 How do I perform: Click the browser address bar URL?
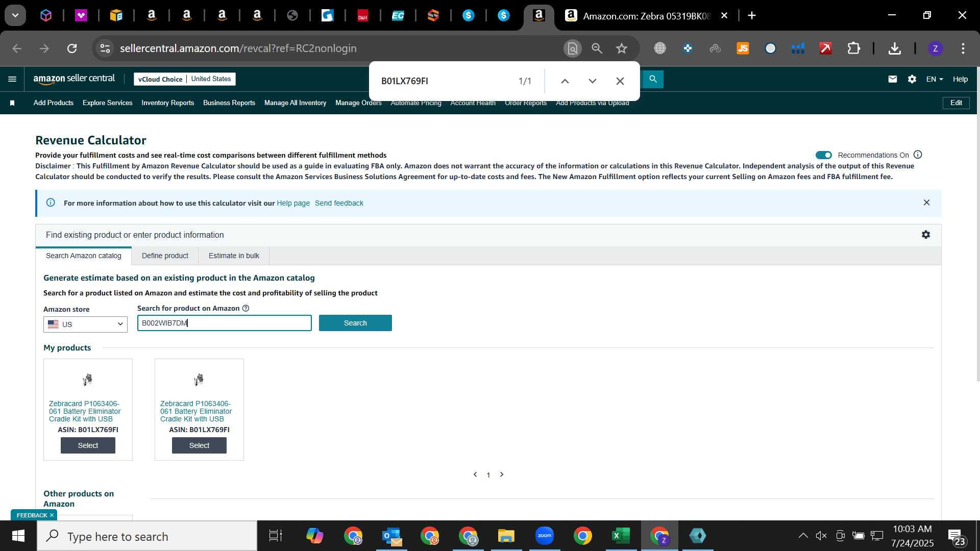(x=238, y=48)
